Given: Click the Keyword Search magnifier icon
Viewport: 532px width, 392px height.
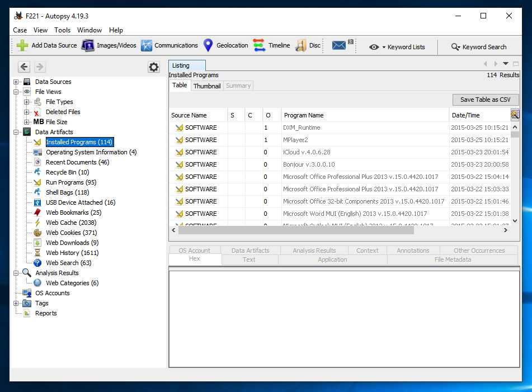Looking at the screenshot, I should 456,47.
